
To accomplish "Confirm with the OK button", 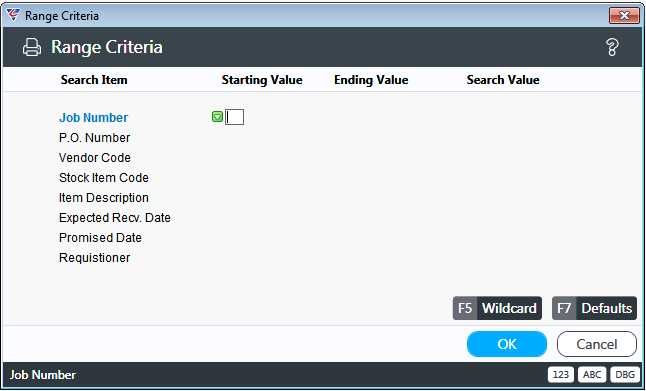I will click(507, 344).
